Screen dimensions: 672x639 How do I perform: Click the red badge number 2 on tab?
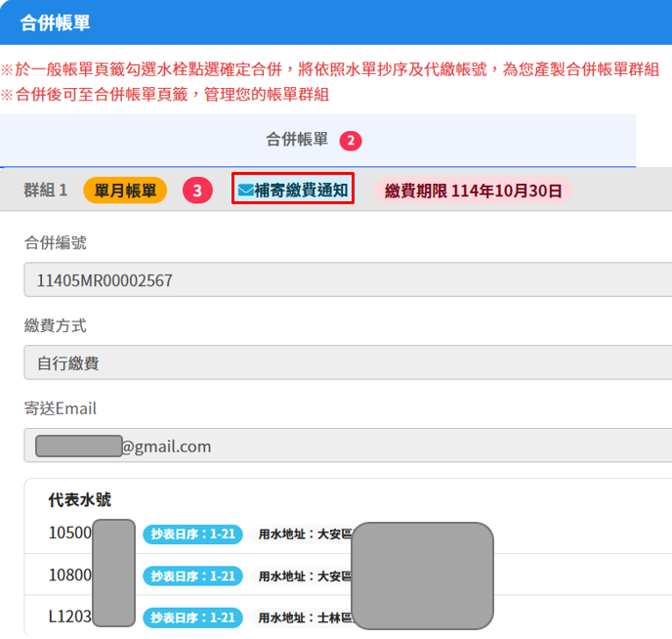tap(351, 141)
